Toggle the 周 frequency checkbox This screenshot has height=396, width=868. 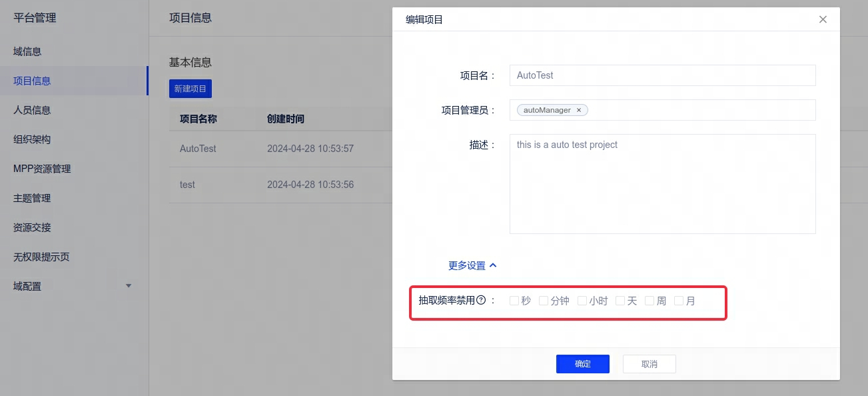(650, 301)
